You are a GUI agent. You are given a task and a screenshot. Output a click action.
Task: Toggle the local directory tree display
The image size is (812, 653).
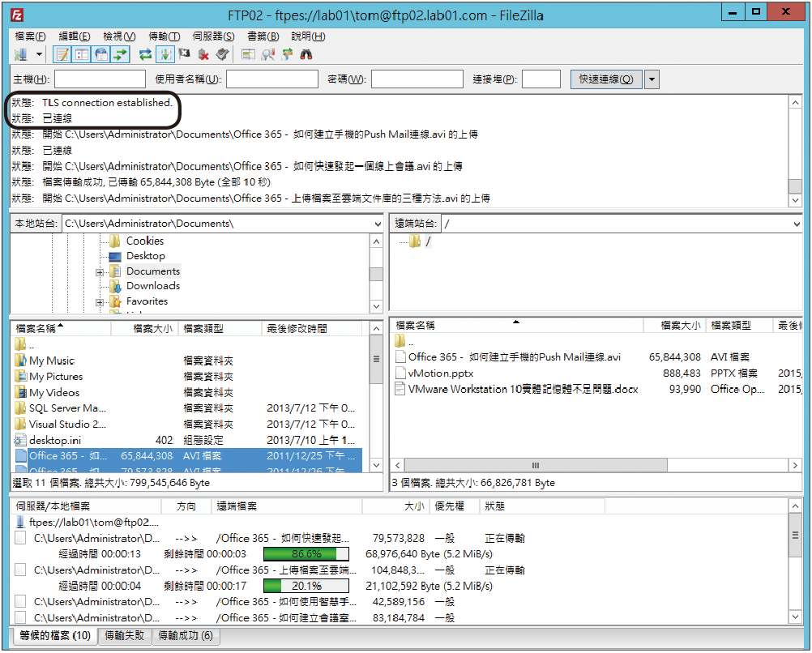(x=82, y=53)
